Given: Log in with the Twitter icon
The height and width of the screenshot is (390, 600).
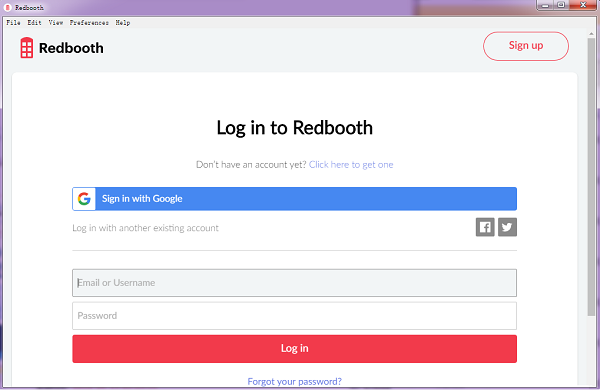Looking at the screenshot, I should [507, 227].
